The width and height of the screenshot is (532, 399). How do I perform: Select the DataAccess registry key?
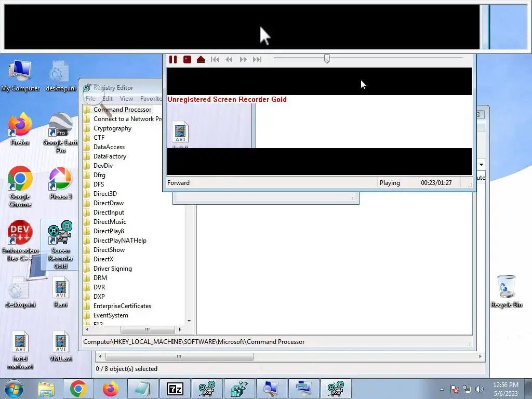pos(109,147)
